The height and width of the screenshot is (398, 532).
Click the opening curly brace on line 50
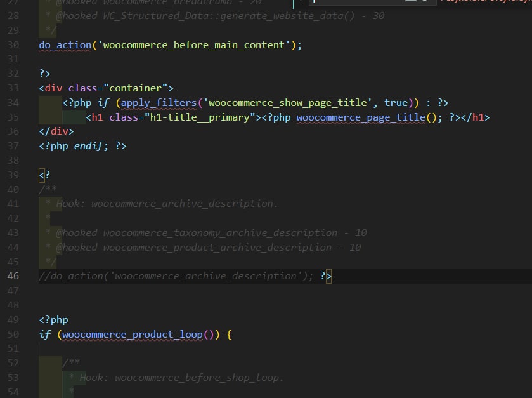coord(229,335)
